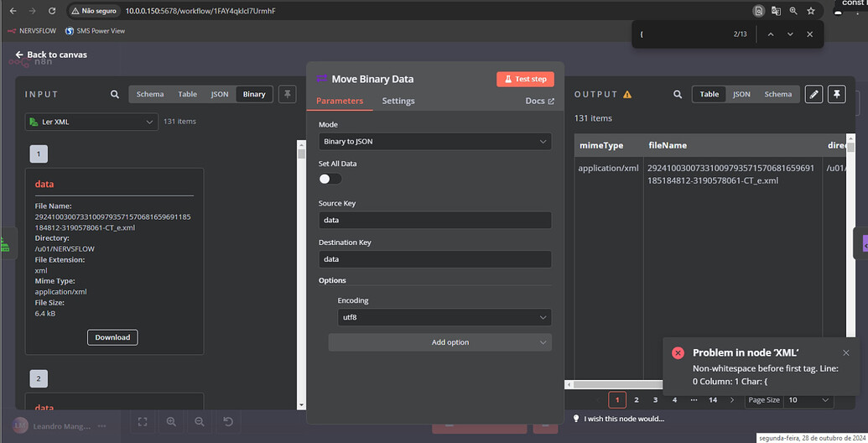
Task: Open the Mode 'Binary to JSON' dropdown
Action: [x=435, y=141]
